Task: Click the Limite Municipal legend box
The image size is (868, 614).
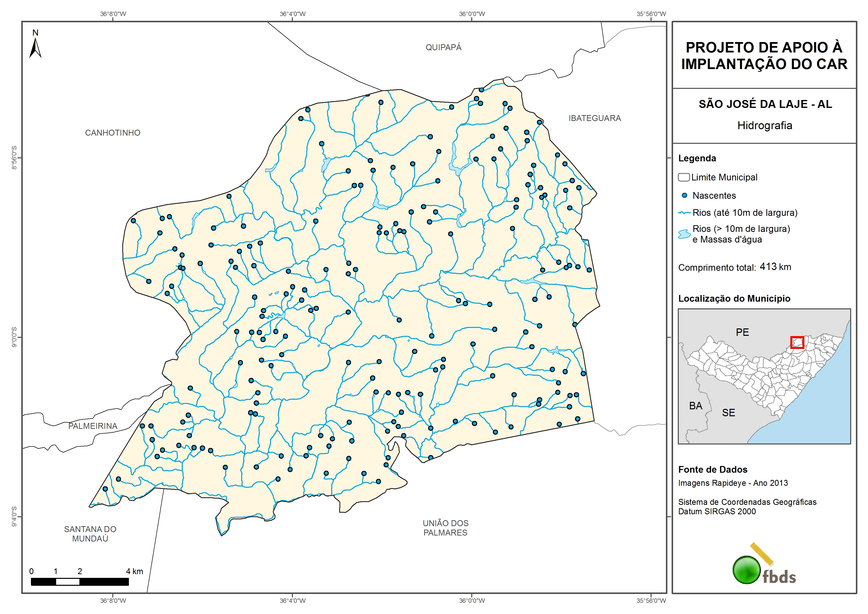Action: (x=683, y=177)
